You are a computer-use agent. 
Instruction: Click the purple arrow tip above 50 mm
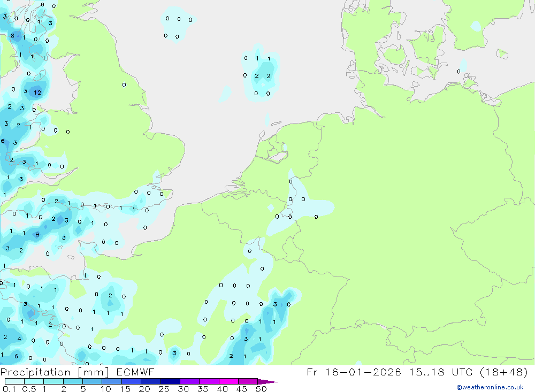coord(267,381)
